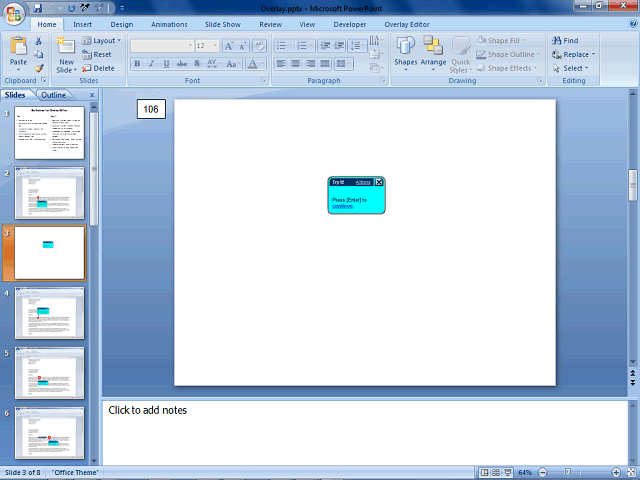640x480 pixels.
Task: Fit slide to current window
Action: pos(631,473)
